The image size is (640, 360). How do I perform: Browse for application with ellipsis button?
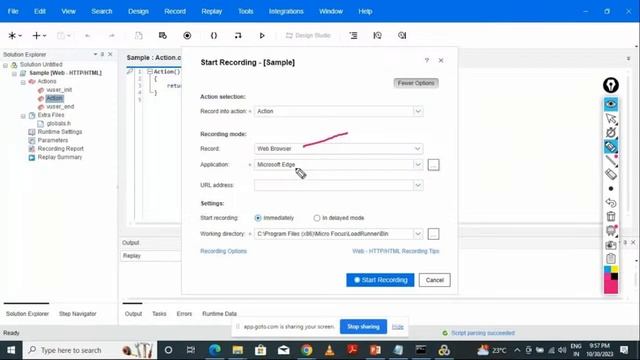(x=433, y=165)
